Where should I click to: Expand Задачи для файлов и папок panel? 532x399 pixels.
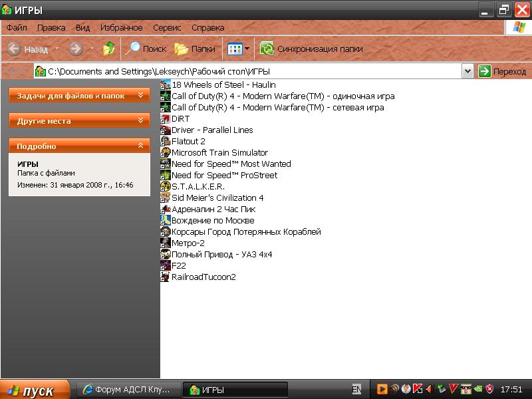pos(79,95)
